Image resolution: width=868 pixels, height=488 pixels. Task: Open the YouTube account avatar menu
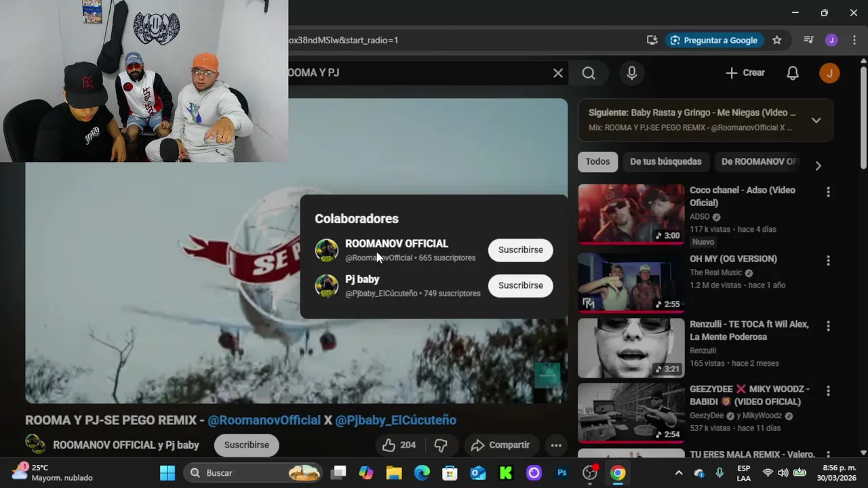tap(829, 73)
